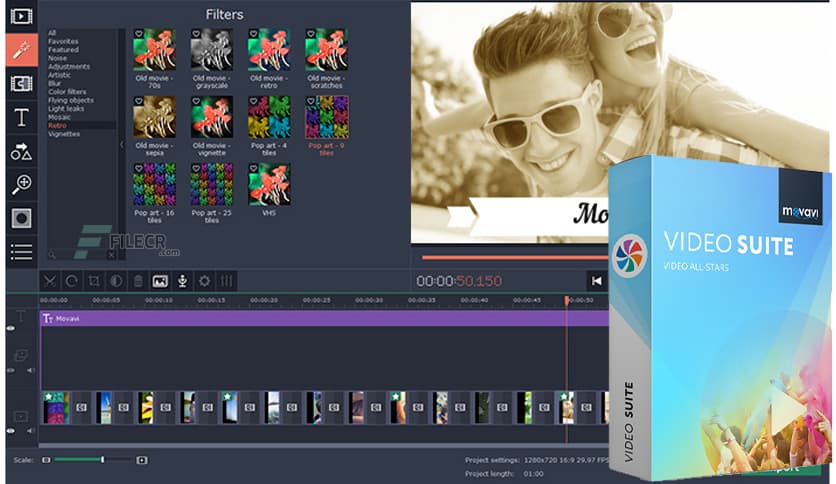Screen dimensions: 836x484
Task: Open the Stickers and shapes tab
Action: [21, 151]
